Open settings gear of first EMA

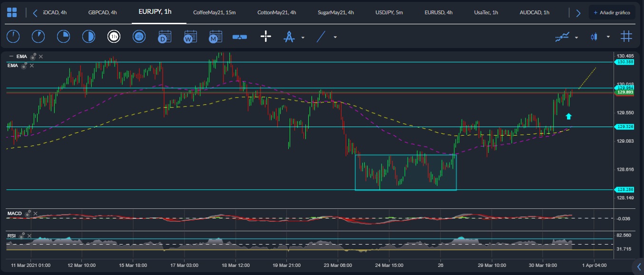(x=33, y=56)
